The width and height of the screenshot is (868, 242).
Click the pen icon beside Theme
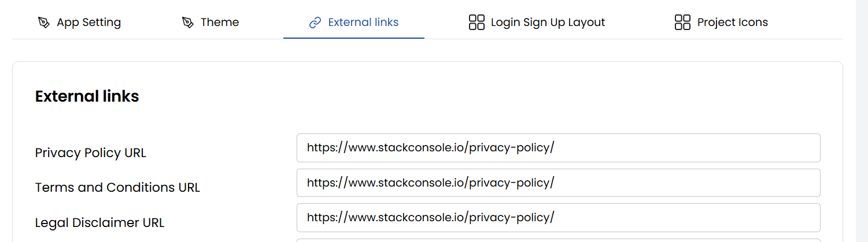(x=187, y=23)
